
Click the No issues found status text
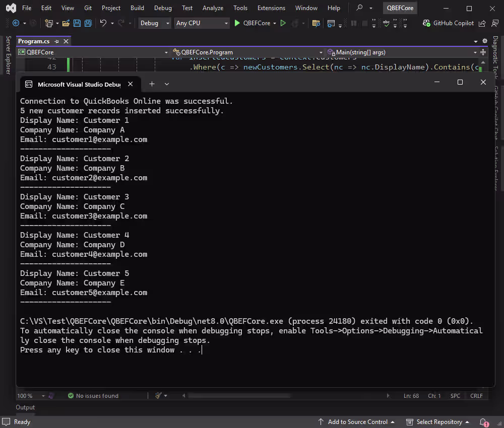pos(97,396)
